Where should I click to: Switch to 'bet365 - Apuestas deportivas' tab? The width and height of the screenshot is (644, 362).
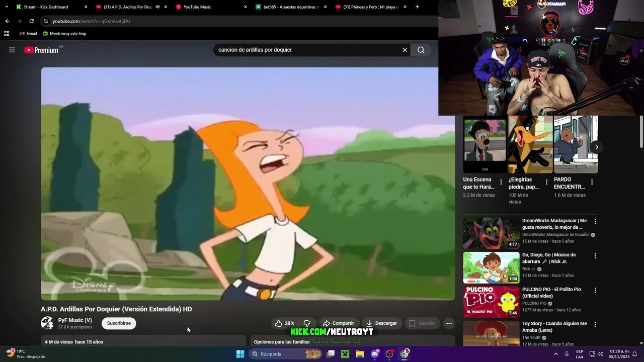[x=291, y=7]
